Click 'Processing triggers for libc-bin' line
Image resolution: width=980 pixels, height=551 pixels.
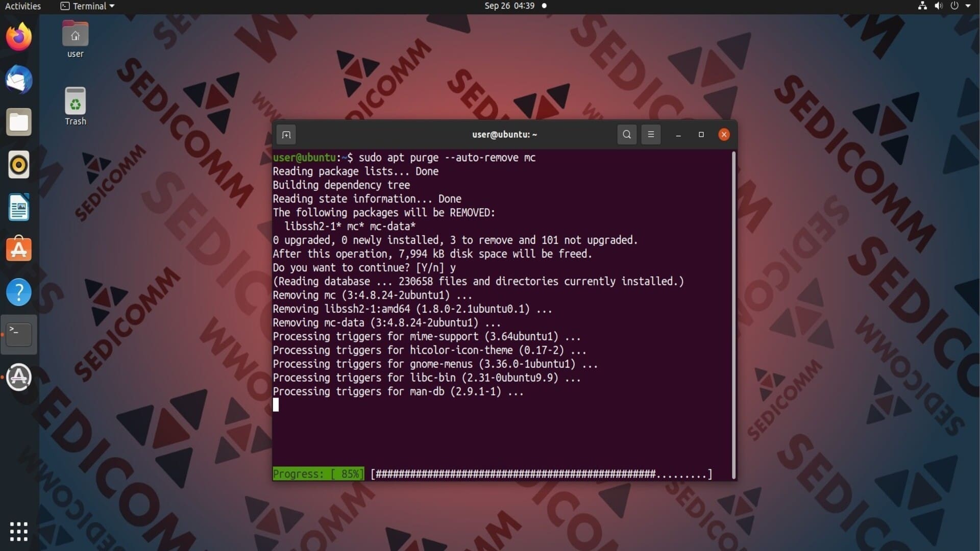pos(427,378)
